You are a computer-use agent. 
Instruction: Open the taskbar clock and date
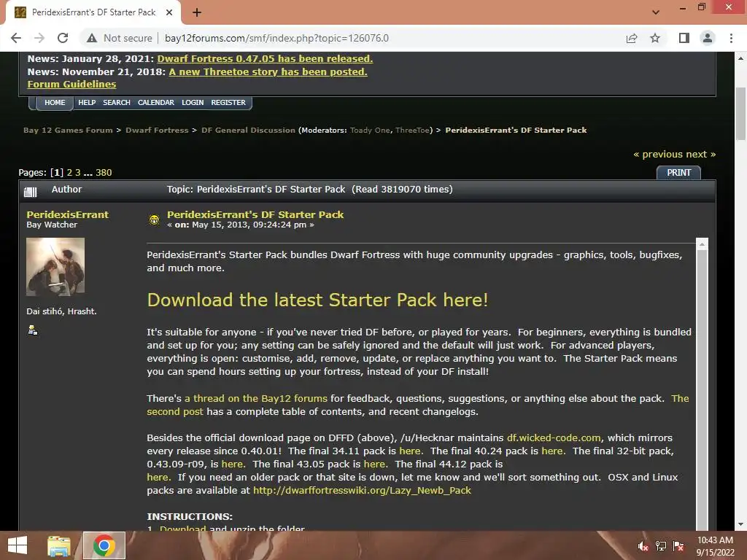coord(715,546)
